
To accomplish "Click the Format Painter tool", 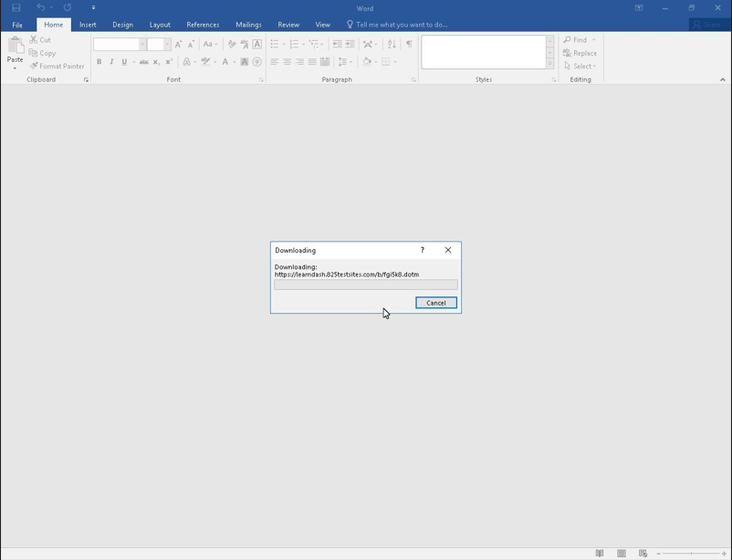I will click(57, 66).
